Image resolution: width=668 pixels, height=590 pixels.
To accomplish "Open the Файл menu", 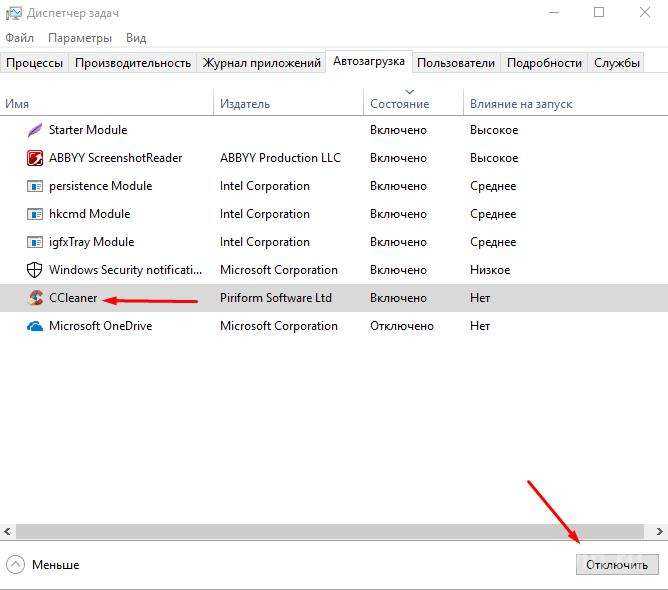I will (x=19, y=38).
